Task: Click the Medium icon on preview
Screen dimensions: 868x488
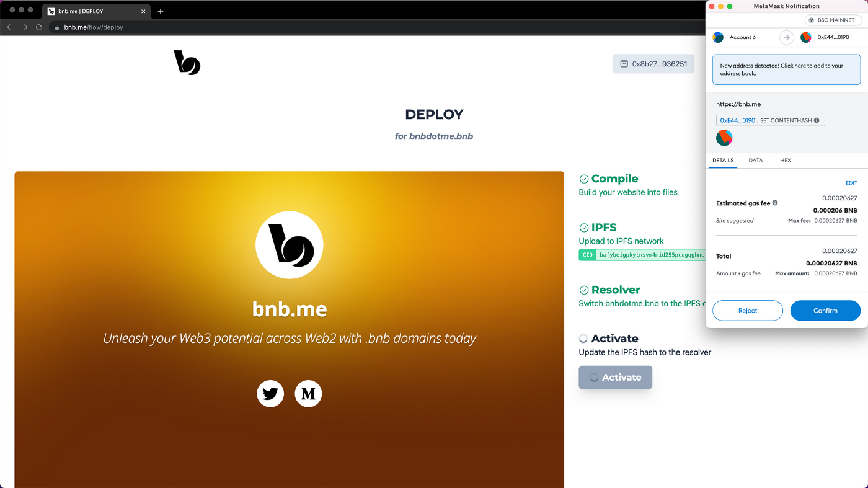Action: (308, 394)
